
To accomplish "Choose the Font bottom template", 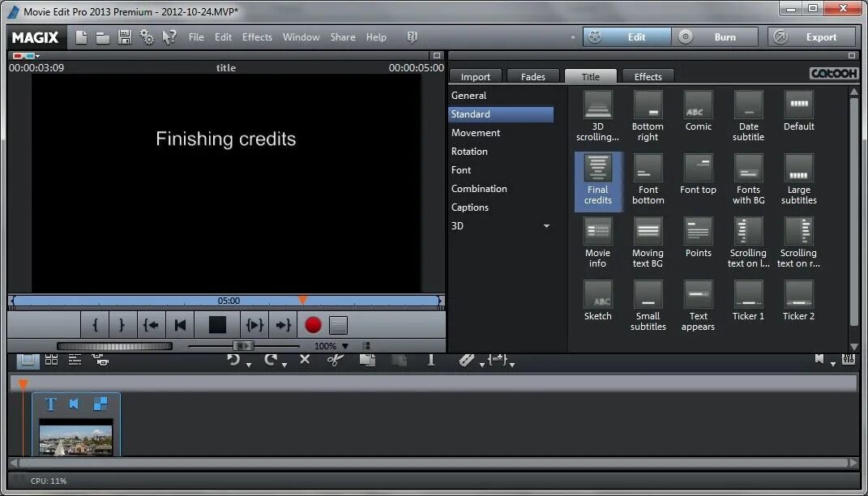I will [648, 179].
